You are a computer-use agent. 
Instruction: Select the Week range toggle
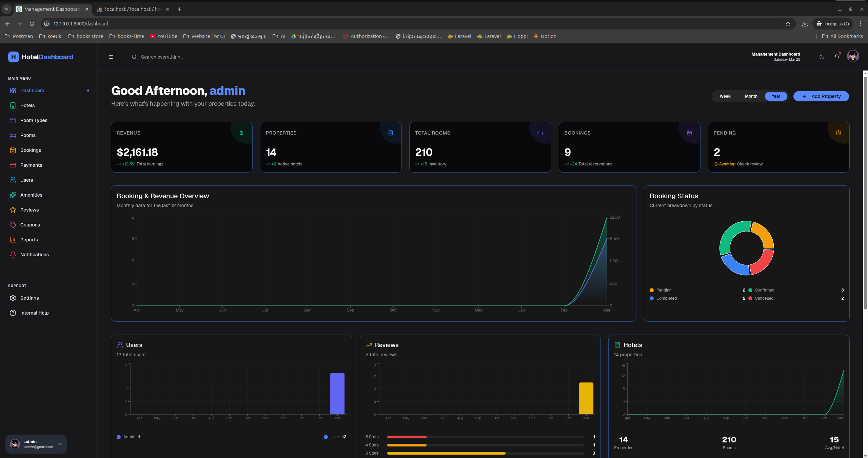click(x=725, y=96)
